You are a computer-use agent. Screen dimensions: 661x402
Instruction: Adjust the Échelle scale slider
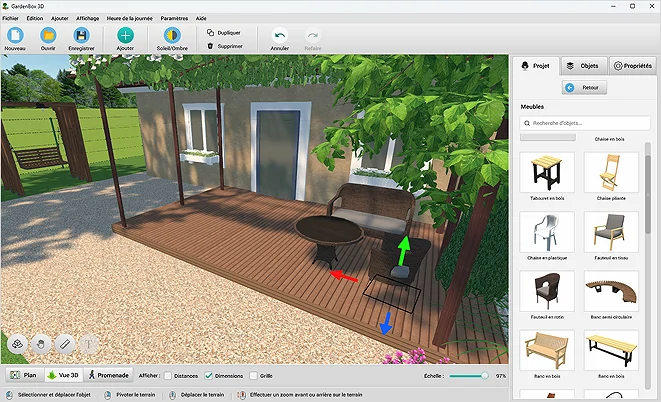[x=468, y=375]
